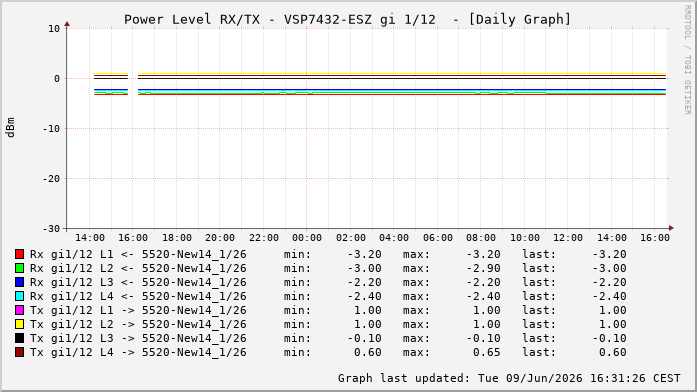Click the Rx L3 last value -2.20
The height and width of the screenshot is (392, 697).
click(609, 282)
